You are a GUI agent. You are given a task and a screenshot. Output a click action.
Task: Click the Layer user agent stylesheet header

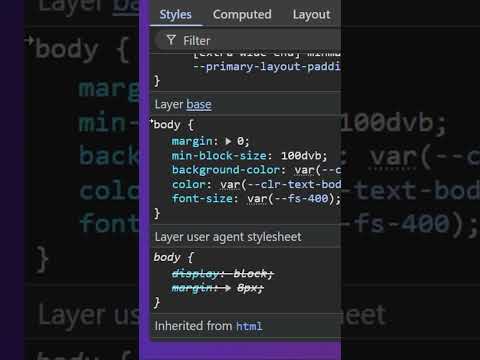tap(228, 237)
